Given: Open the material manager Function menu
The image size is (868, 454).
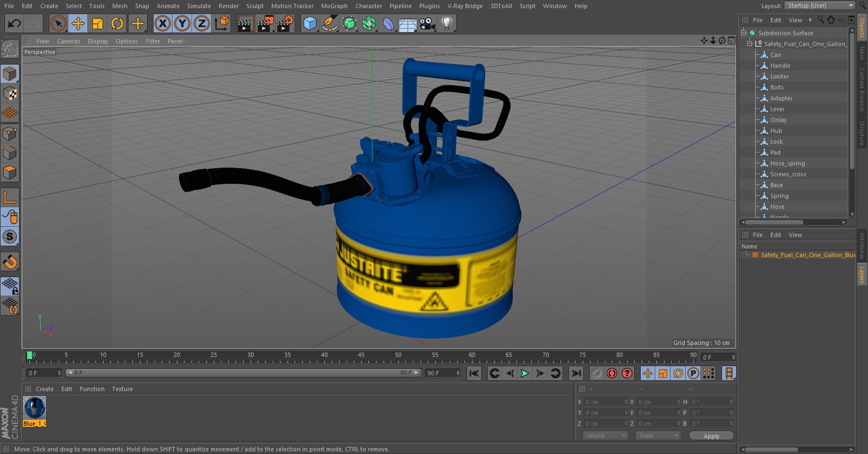Looking at the screenshot, I should 92,389.
